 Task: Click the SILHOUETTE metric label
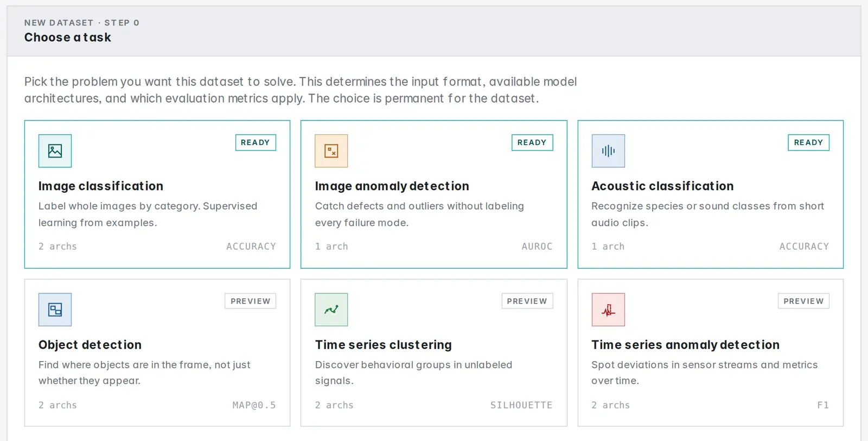click(521, 405)
